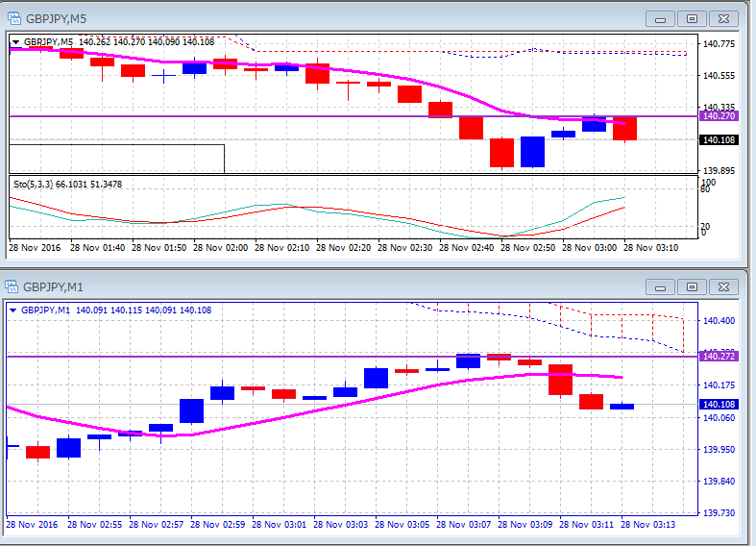Maximize the GBPJPY,M5 chart window

[x=692, y=19]
